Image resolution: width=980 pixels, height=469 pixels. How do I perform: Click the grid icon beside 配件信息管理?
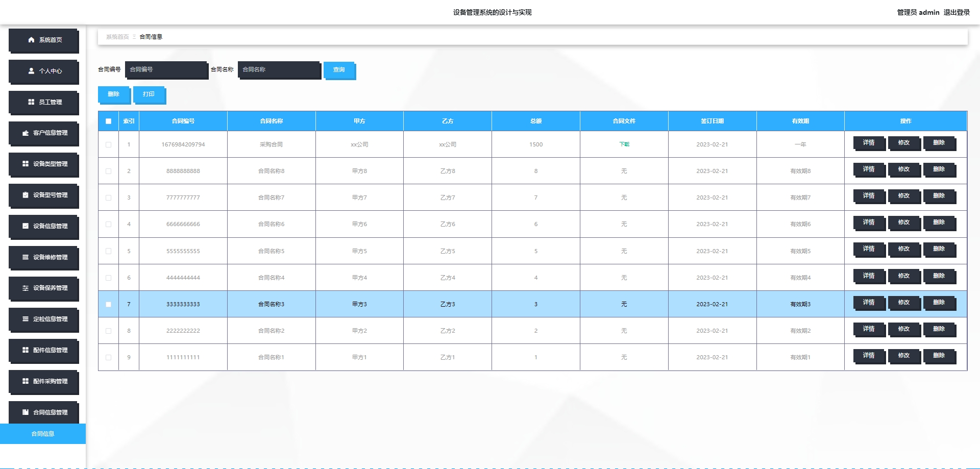coord(26,350)
